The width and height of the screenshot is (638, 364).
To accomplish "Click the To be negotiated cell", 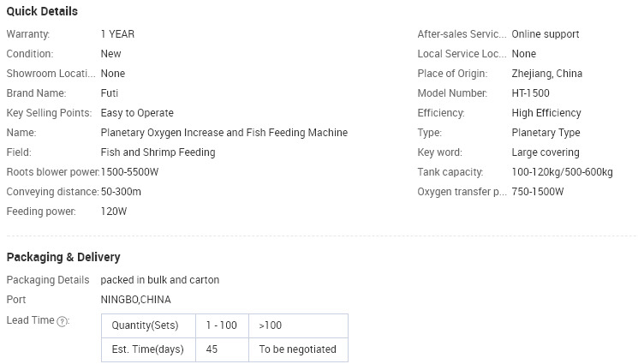I will (298, 349).
